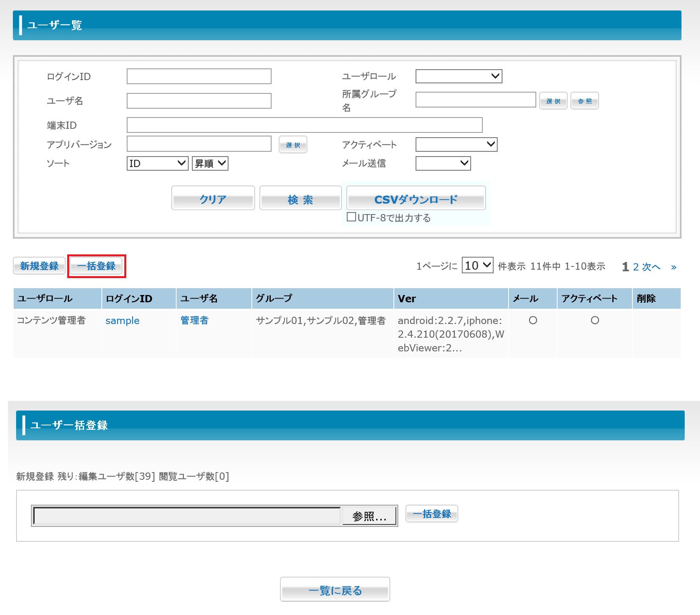Click the 一覧に戻る button

(x=335, y=590)
